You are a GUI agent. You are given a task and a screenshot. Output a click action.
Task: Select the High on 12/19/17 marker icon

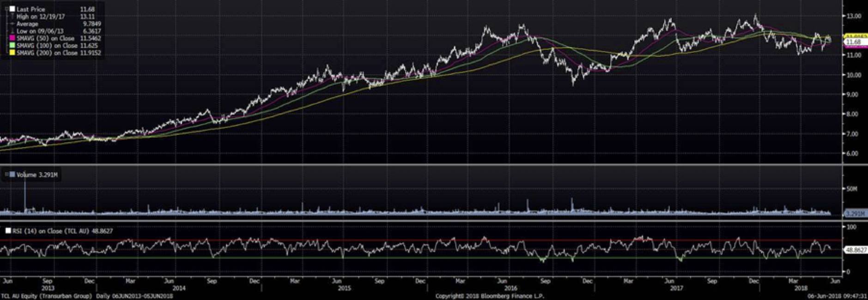click(x=12, y=17)
